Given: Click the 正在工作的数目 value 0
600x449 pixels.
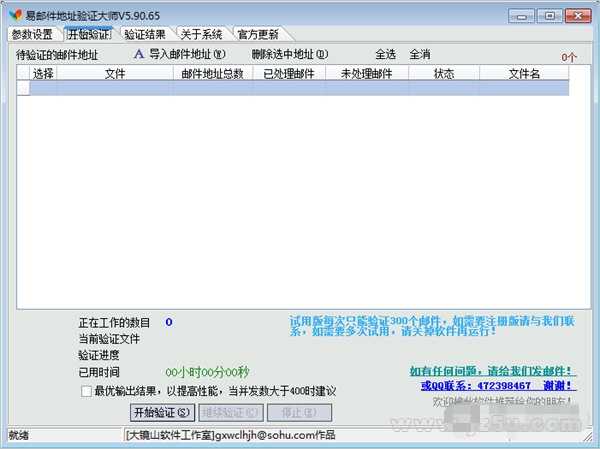Looking at the screenshot, I should click(x=169, y=322).
